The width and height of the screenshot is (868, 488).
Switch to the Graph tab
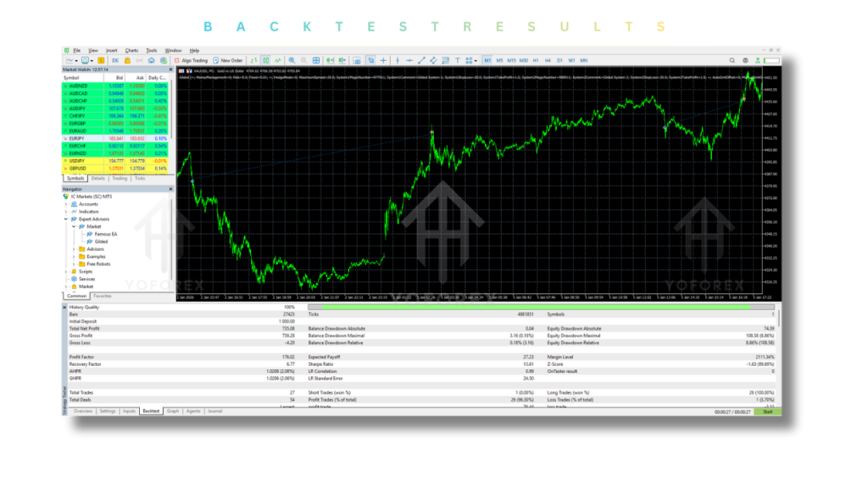173,411
